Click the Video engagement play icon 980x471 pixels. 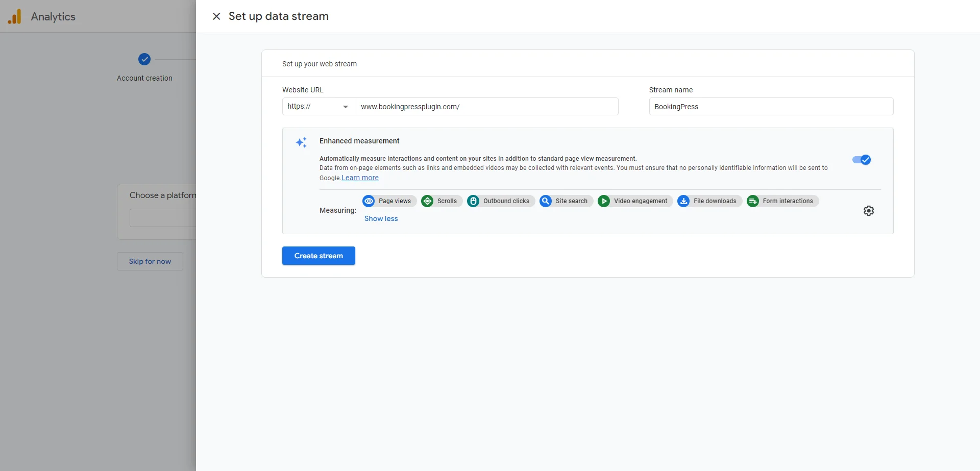pyautogui.click(x=604, y=201)
